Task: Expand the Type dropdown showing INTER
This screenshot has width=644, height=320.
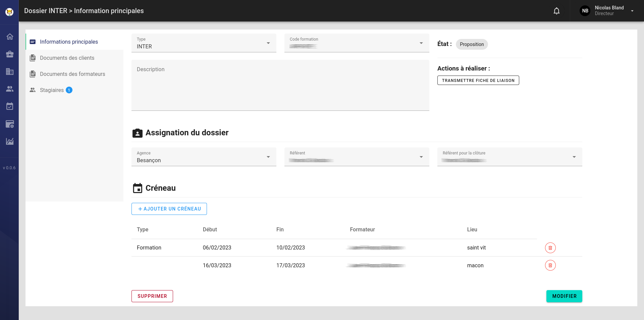Action: [x=204, y=43]
